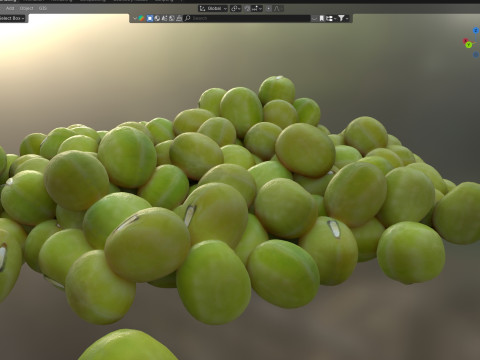Open the Add menu in viewport header

click(x=10, y=8)
